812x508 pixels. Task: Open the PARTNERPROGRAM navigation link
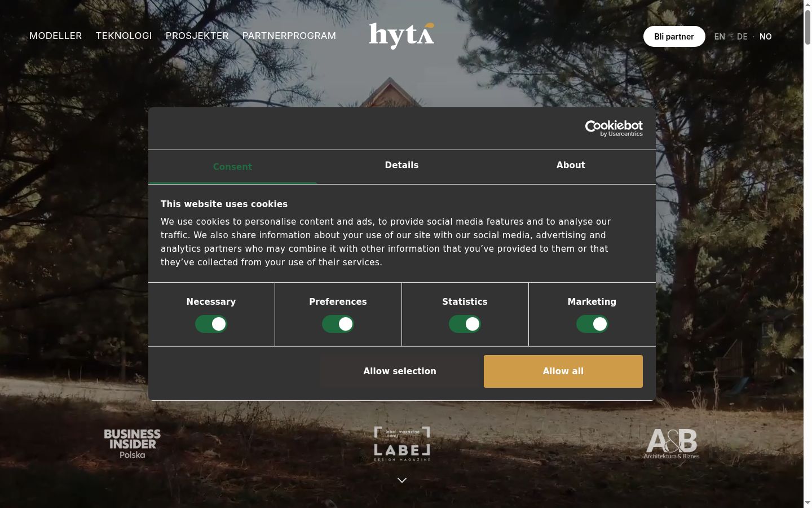point(289,36)
